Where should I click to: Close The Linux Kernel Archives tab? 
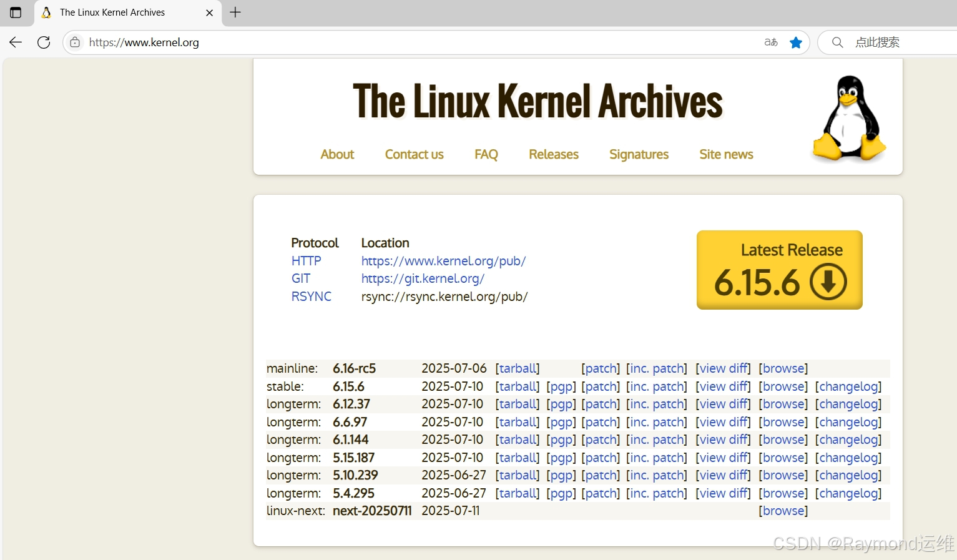tap(210, 12)
